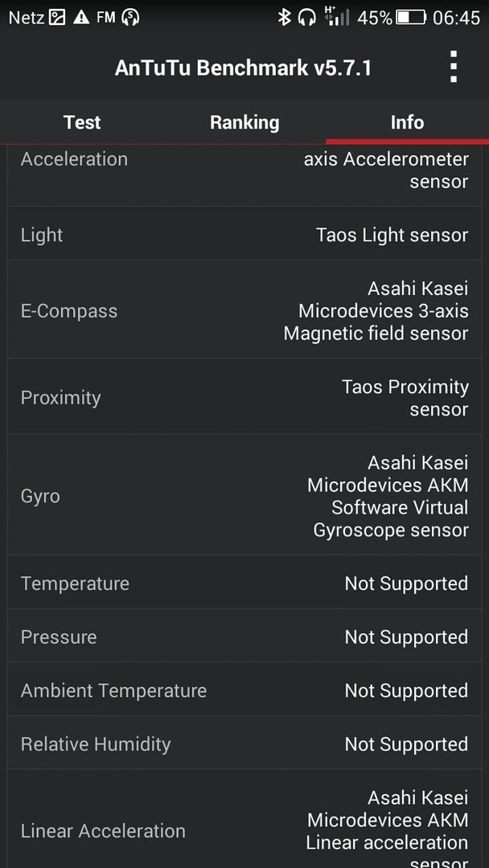Viewport: 489px width, 868px height.
Task: Tap the Temperature Not Supported row
Action: [x=244, y=583]
